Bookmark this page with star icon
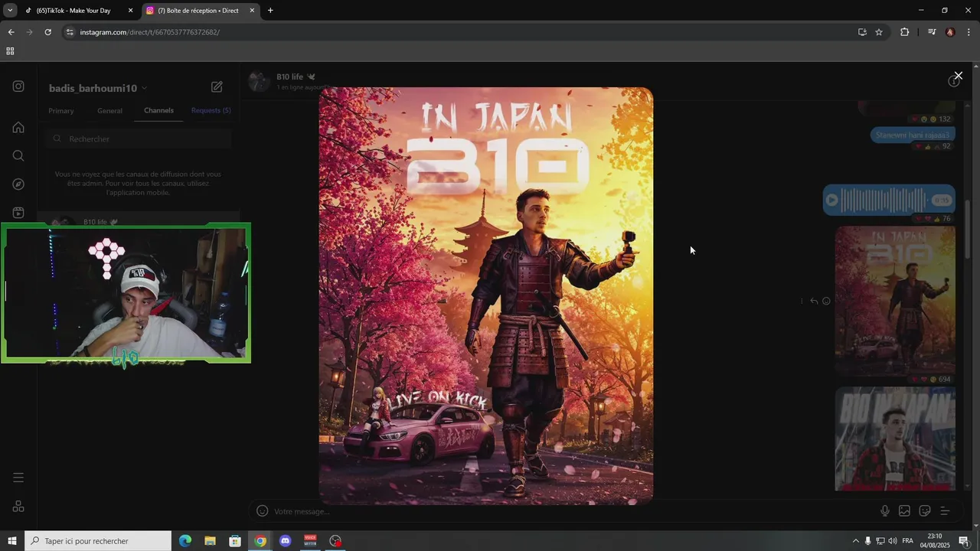Image resolution: width=980 pixels, height=551 pixels. (879, 32)
